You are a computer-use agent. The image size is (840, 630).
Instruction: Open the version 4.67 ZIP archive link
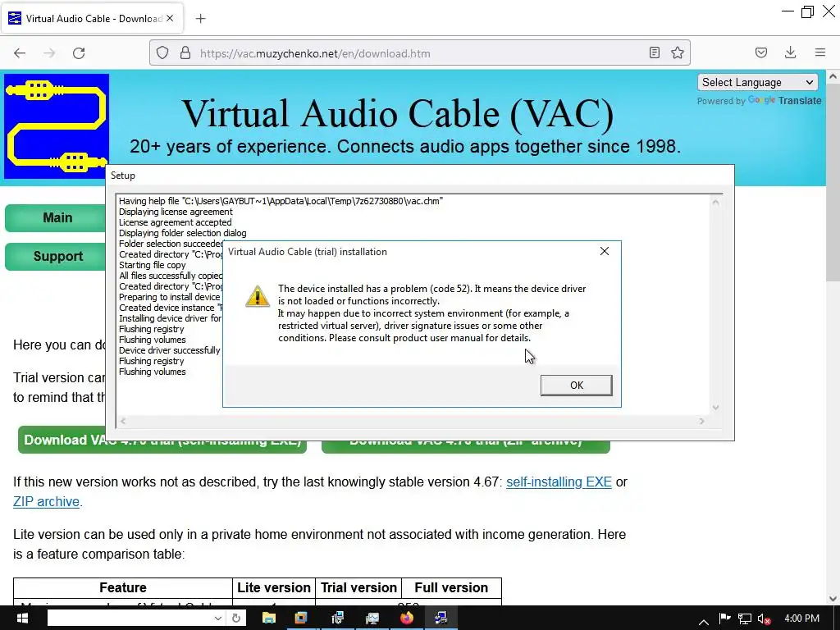[x=46, y=501]
